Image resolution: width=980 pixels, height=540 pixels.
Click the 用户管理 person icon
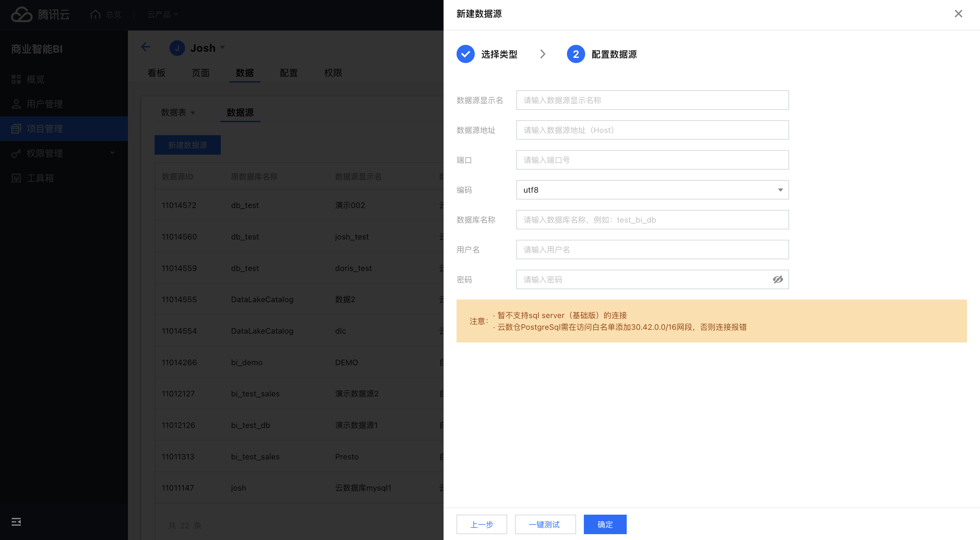pyautogui.click(x=16, y=104)
